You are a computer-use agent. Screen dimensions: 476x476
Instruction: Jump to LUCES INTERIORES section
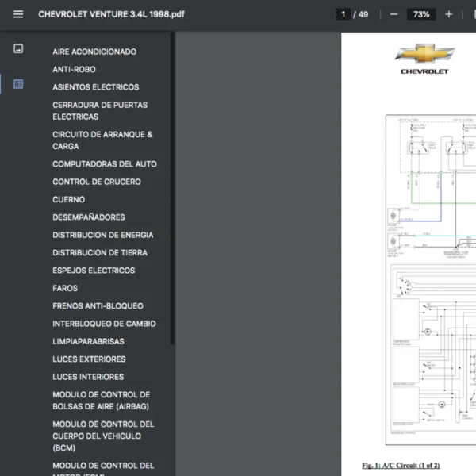coord(88,377)
